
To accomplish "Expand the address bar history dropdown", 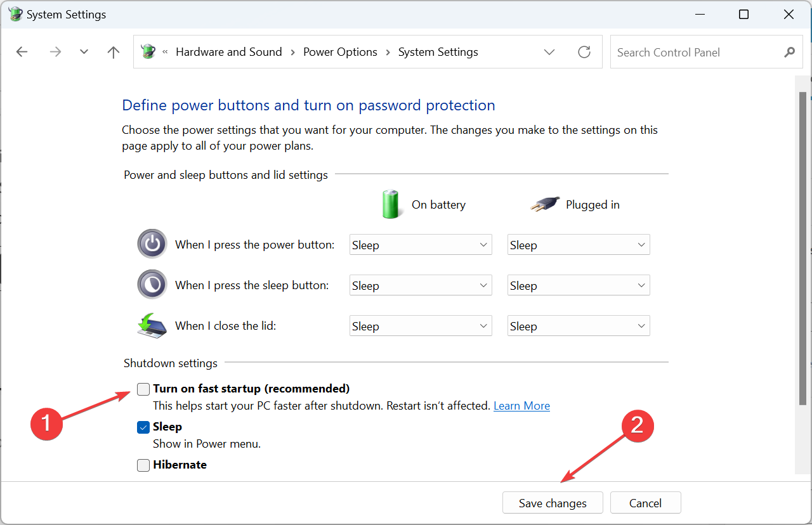I will 549,52.
